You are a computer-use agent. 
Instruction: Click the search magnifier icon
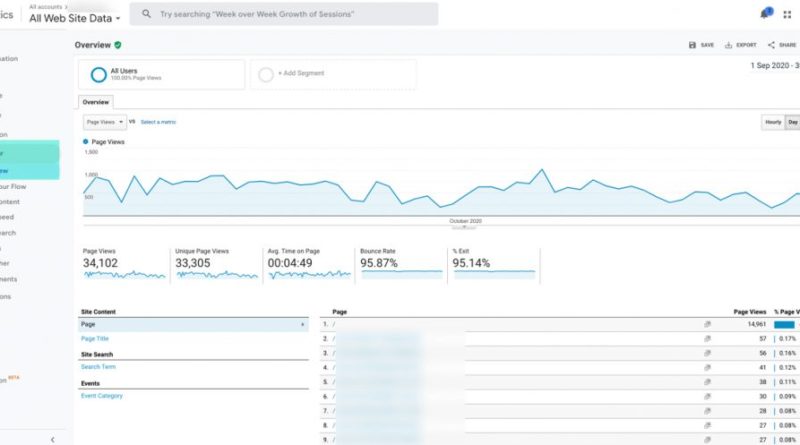147,15
